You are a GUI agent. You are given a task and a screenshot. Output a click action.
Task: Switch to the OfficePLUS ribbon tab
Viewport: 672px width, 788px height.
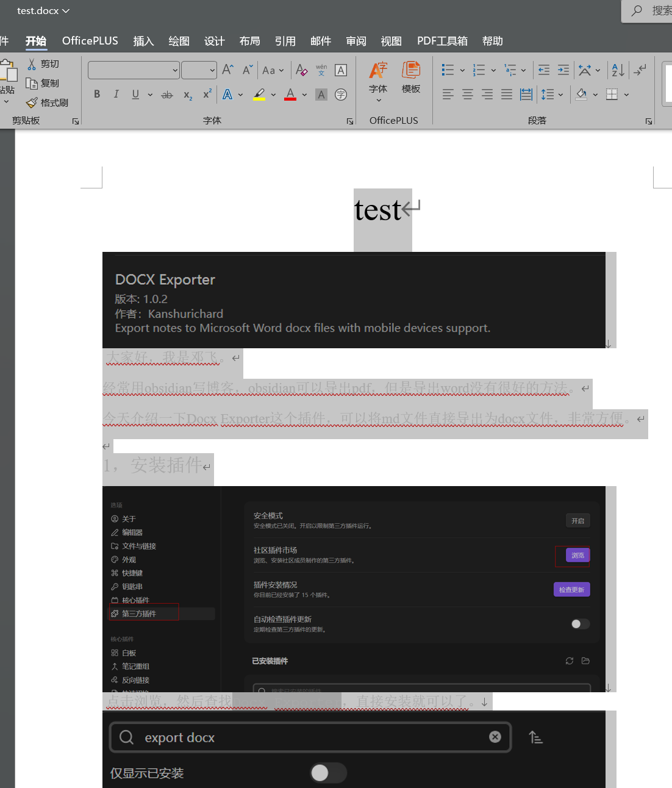point(90,41)
